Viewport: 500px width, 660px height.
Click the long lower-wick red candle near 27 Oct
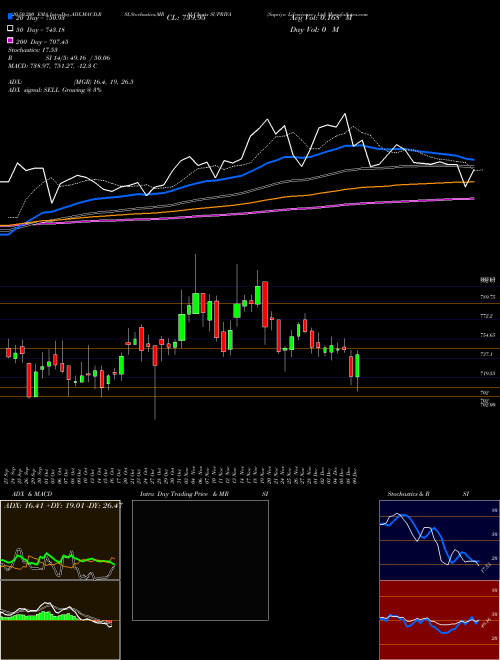coord(155,356)
